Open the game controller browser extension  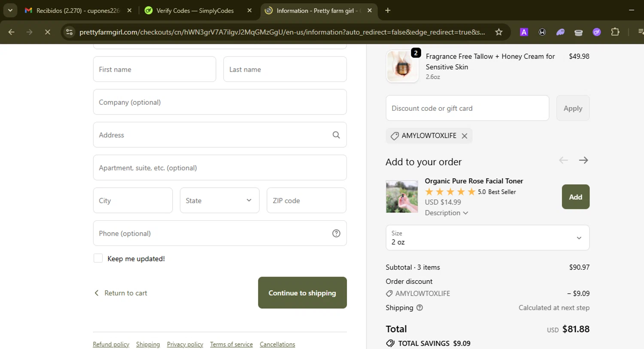coord(560,32)
